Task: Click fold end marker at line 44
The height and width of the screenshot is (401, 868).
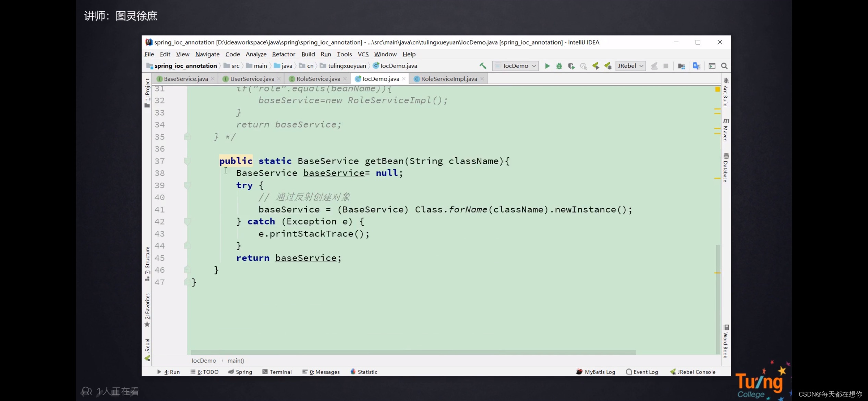Action: click(x=187, y=246)
